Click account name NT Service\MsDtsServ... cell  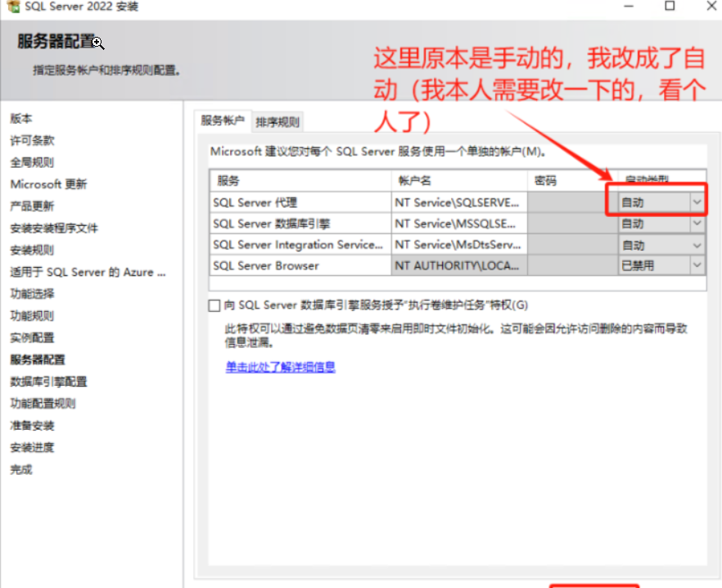459,245
